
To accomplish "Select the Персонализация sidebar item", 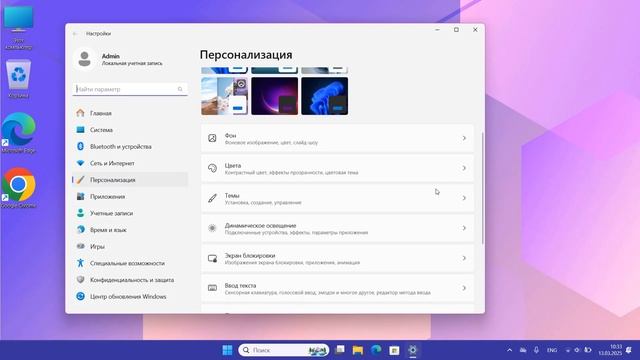I will tap(130, 180).
